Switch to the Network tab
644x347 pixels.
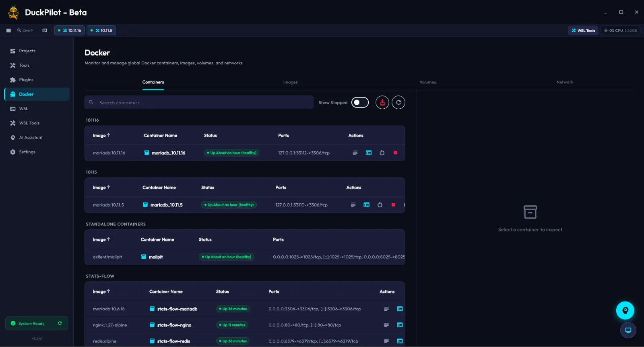(x=565, y=82)
